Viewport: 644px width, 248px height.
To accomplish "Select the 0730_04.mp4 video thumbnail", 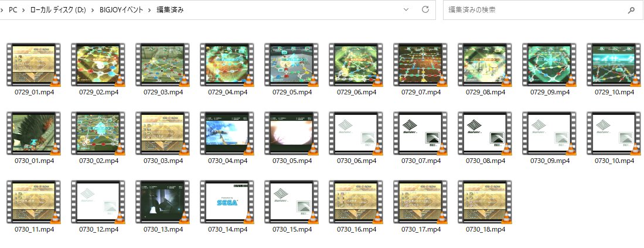I will (x=227, y=134).
